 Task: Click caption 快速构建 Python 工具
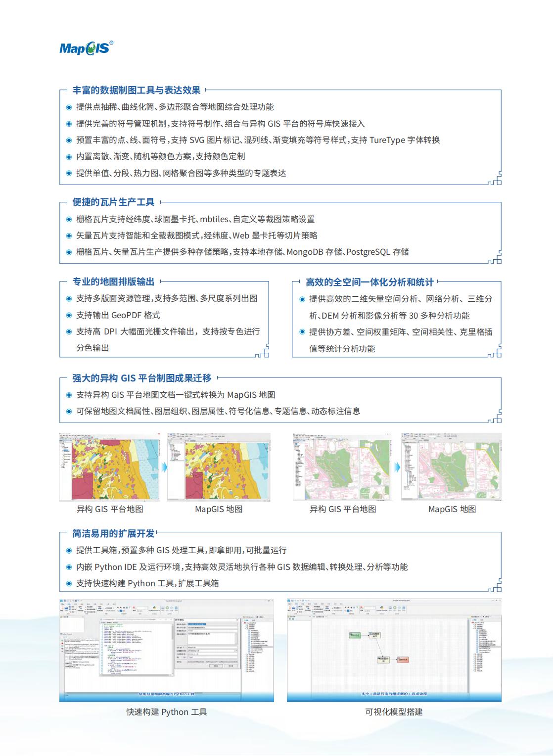[167, 712]
